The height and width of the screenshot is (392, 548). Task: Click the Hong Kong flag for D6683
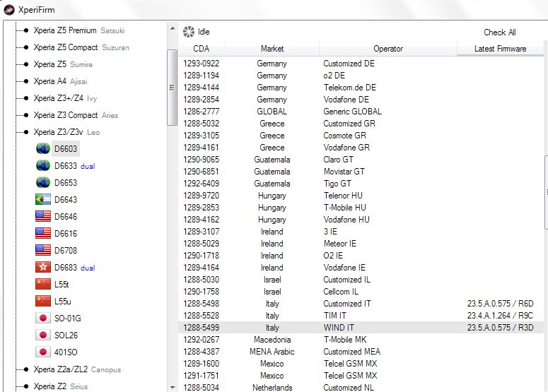(42, 268)
